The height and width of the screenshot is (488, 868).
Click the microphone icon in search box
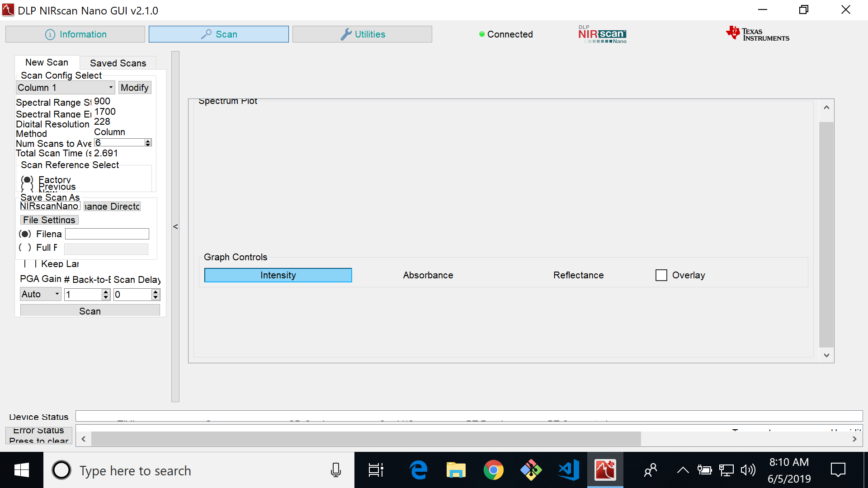tap(335, 470)
